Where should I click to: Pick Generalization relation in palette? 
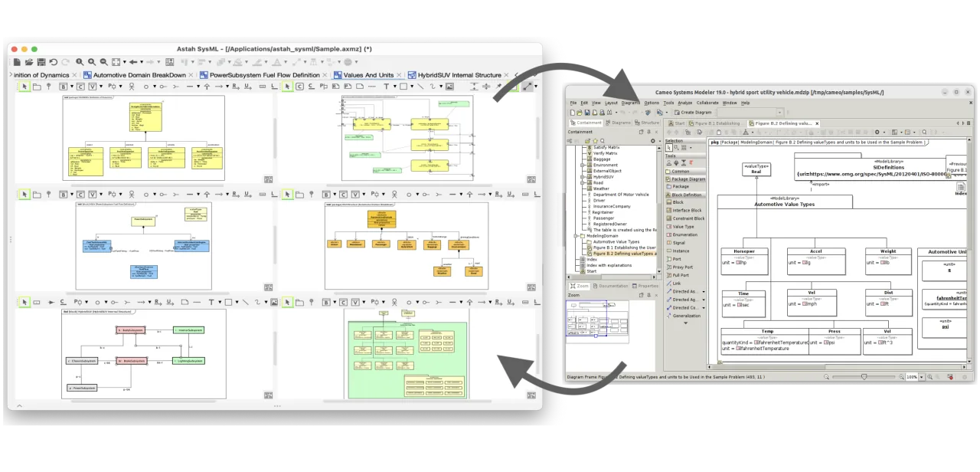682,316
